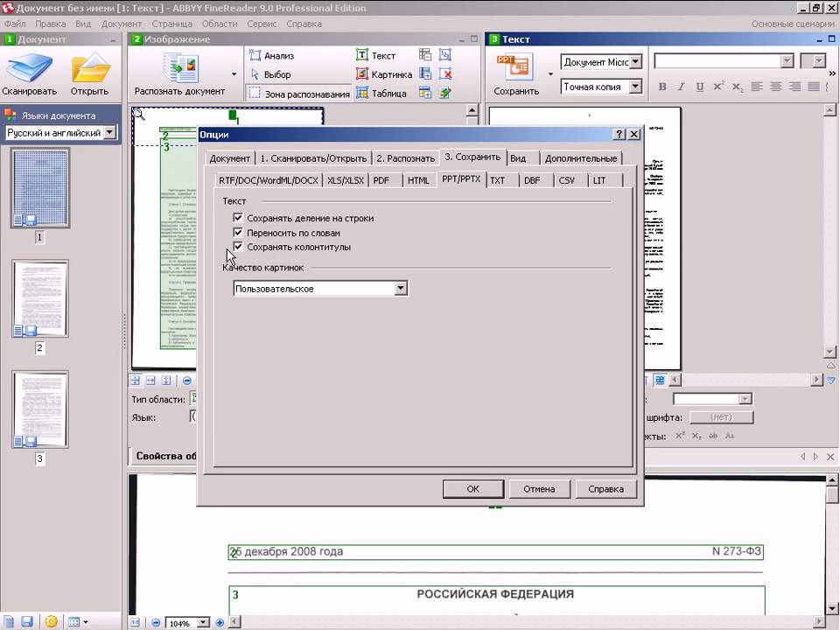The image size is (840, 630).
Task: Select the Выбор pointer tool
Action: [x=270, y=74]
